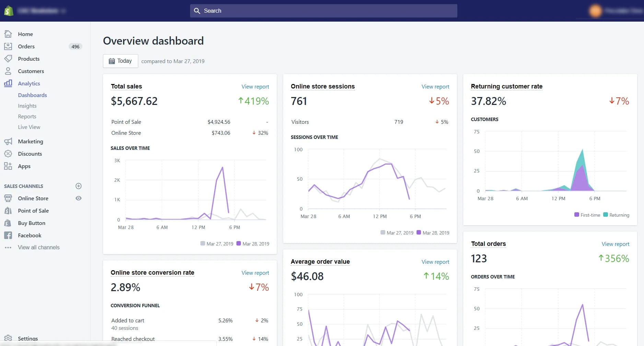The image size is (644, 346).
Task: Click the Mar 28, 2019 sales legend swatch
Action: [x=238, y=243]
